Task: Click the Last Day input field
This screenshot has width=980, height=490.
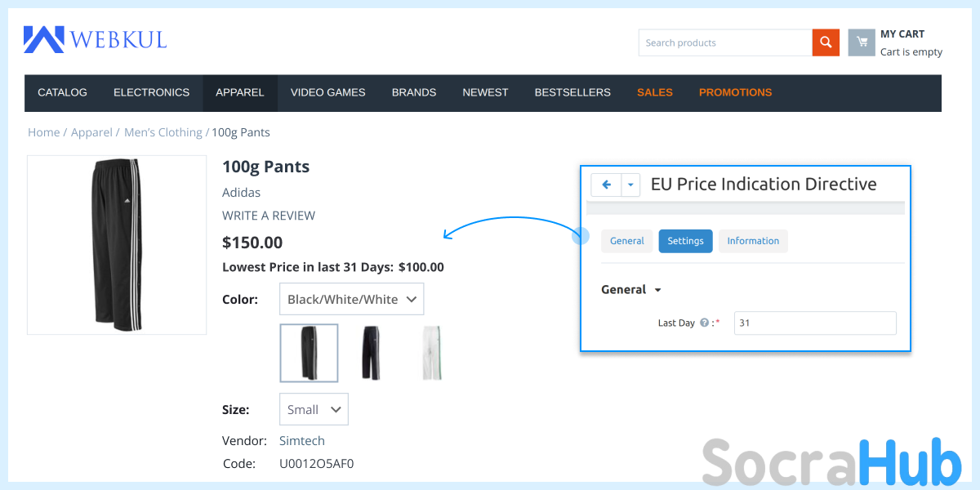Action: pyautogui.click(x=814, y=323)
